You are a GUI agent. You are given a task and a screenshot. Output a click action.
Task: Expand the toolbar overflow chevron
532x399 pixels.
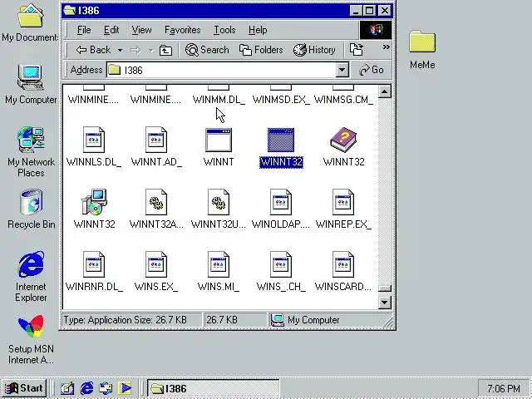(386, 47)
